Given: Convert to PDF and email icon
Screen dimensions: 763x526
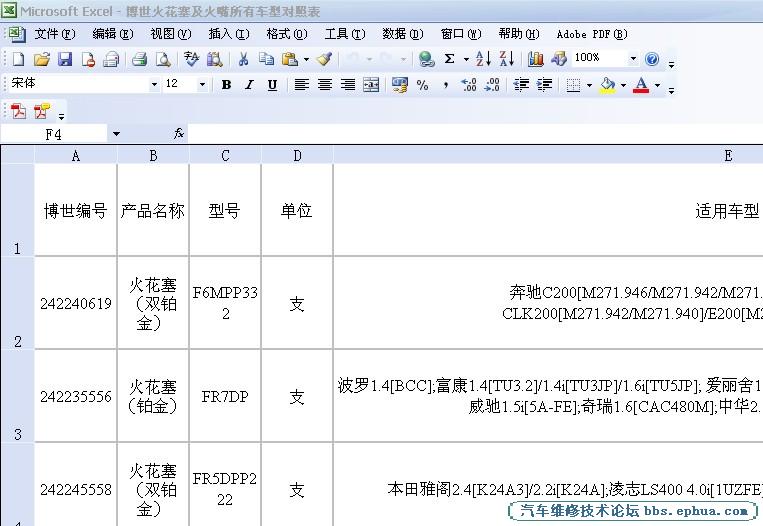Looking at the screenshot, I should pyautogui.click(x=42, y=111).
